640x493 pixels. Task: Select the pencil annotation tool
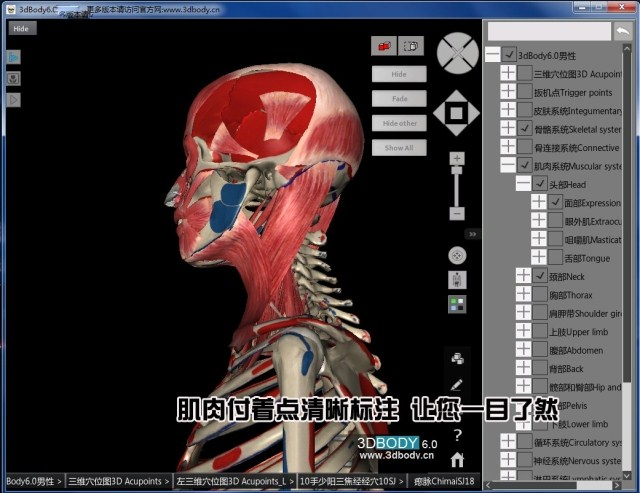(457, 384)
